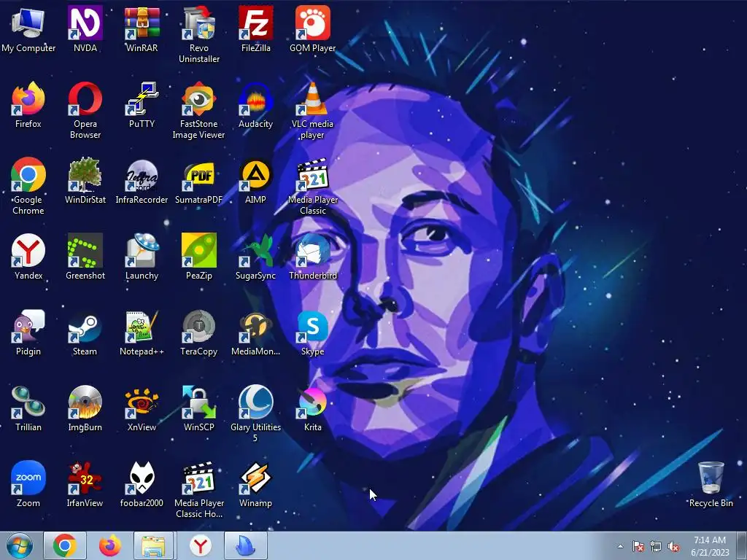Select the WinSCP desktop shortcut
This screenshot has width=747, height=560.
point(199,408)
